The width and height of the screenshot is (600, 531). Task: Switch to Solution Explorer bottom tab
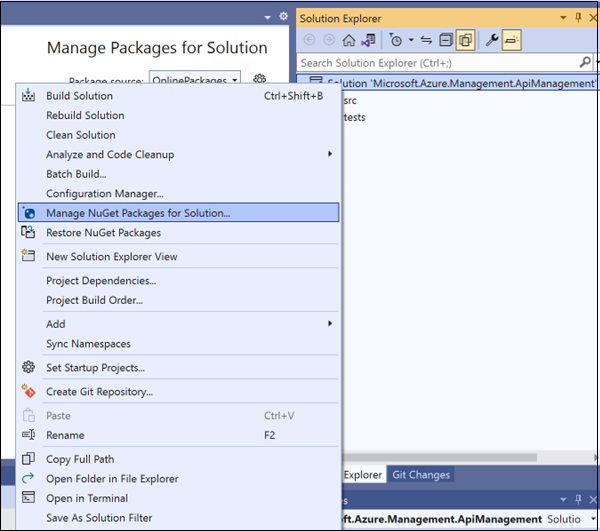(363, 475)
